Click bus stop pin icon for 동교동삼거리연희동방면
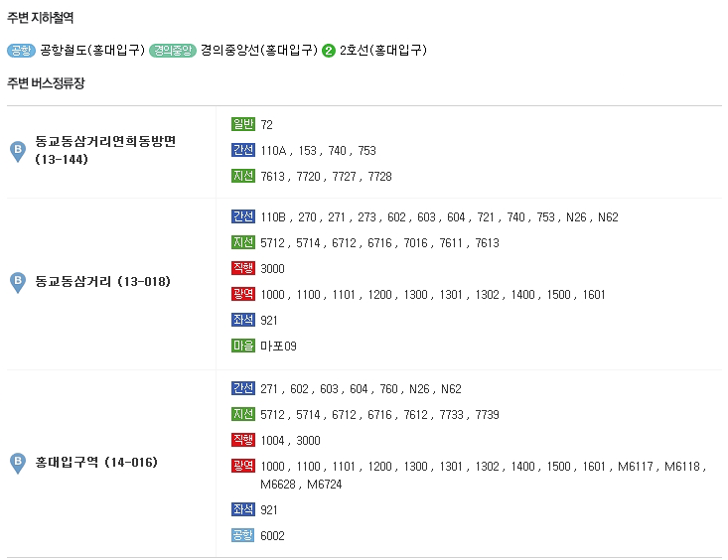 click(18, 151)
